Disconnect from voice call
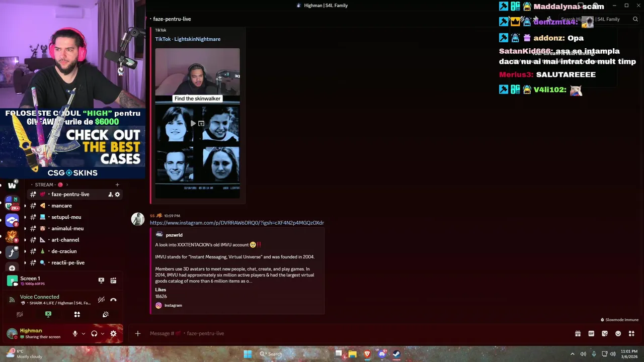The width and height of the screenshot is (644, 362). point(113,300)
